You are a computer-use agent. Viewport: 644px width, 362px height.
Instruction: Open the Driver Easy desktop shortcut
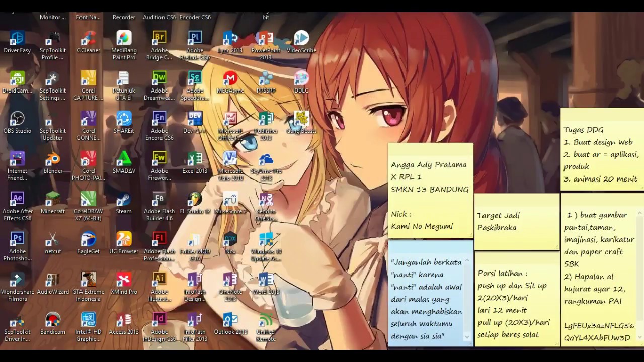click(x=17, y=42)
